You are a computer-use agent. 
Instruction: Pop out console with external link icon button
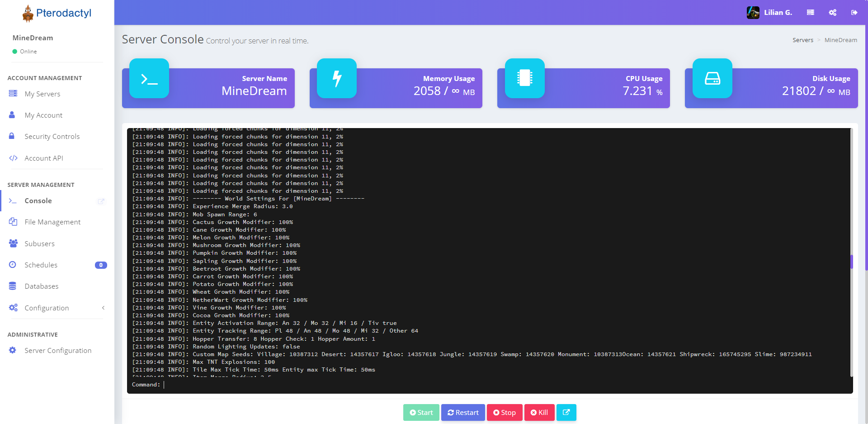pyautogui.click(x=566, y=412)
